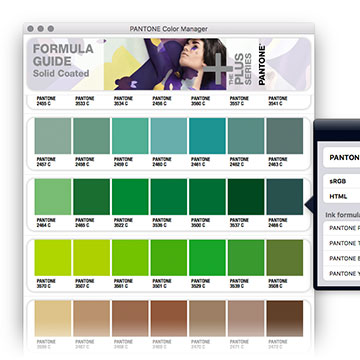Image resolution: width=360 pixels, height=360 pixels.
Task: Click the PANTONE 2455 C label
Action: 46,101
